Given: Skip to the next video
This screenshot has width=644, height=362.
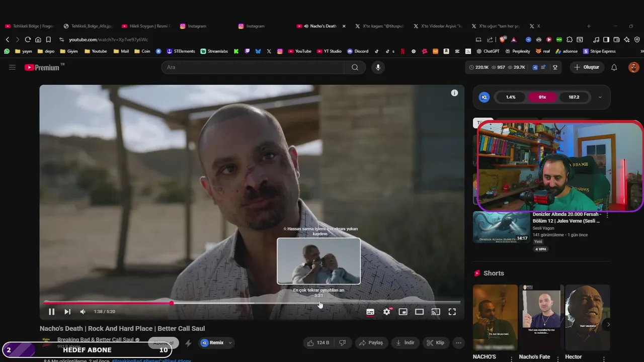Looking at the screenshot, I should 67,312.
